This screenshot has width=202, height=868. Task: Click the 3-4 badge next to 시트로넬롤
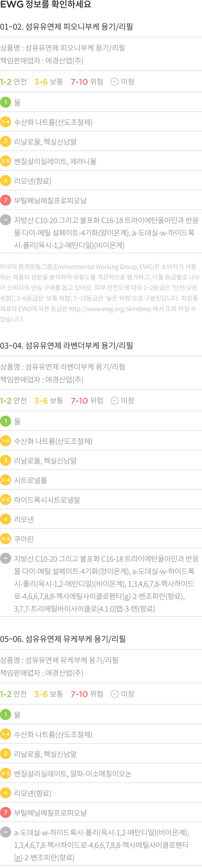tap(5, 480)
